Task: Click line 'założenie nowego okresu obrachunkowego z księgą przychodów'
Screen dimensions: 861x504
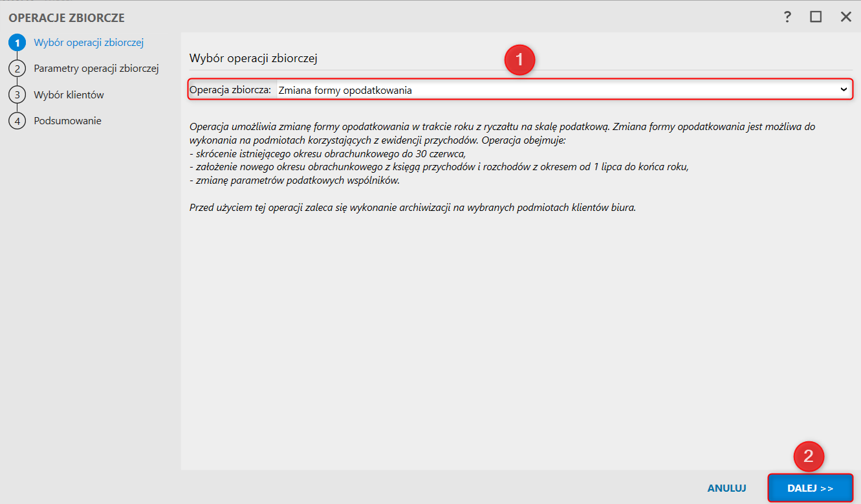Action: click(439, 167)
